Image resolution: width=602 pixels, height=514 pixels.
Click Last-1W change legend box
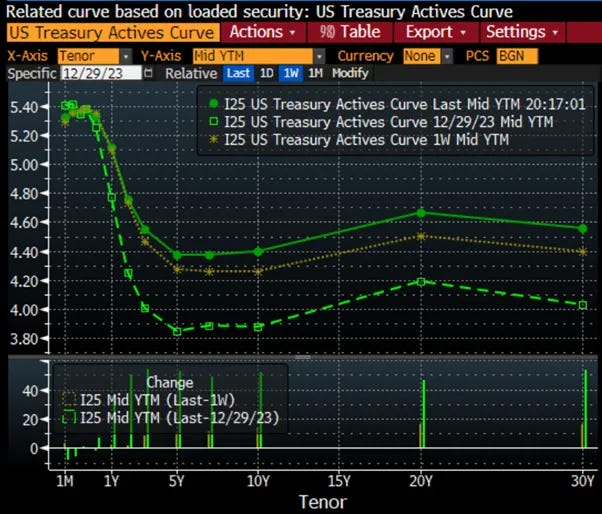(69, 399)
